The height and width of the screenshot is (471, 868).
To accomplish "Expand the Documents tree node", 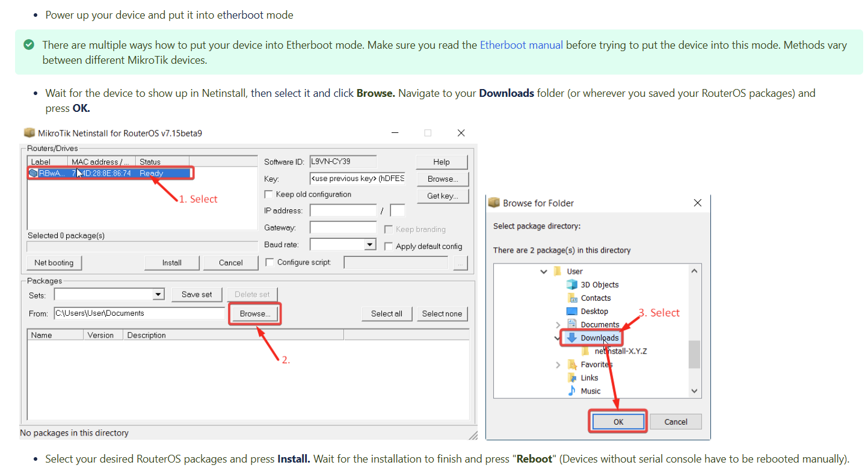I will [x=558, y=325].
